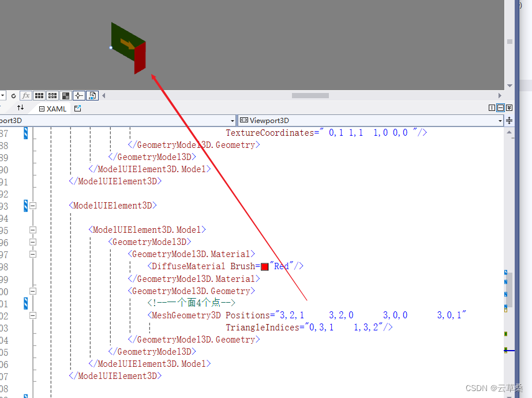Collapse the ModelUIElement3D code region at line 93
Screen dimensions: 532x398
(x=32, y=205)
